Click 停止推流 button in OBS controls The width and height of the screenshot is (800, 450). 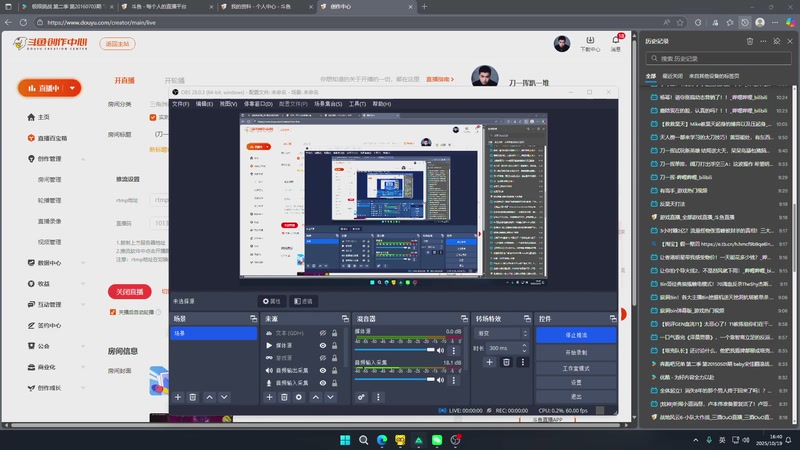click(576, 335)
